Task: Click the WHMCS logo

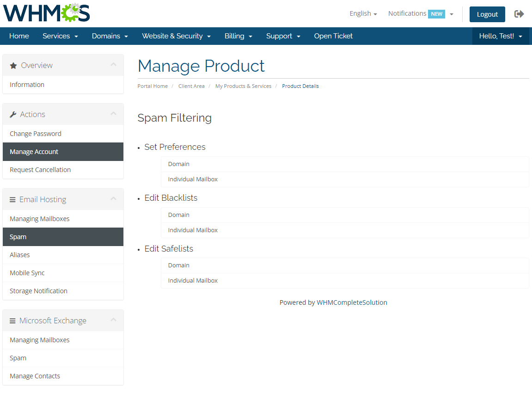Action: coord(47,13)
